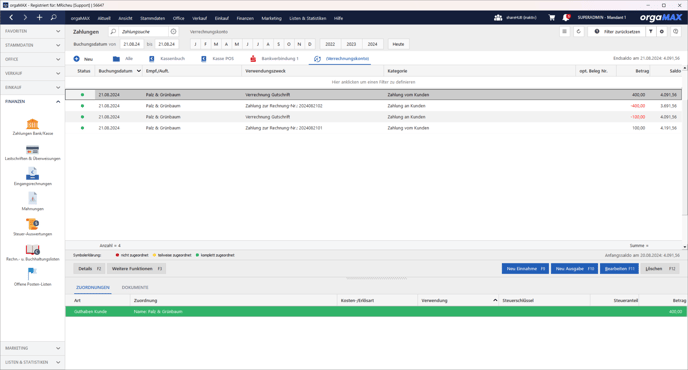The height and width of the screenshot is (370, 688).
Task: Expand the MARKETING sidebar section
Action: [x=32, y=348]
